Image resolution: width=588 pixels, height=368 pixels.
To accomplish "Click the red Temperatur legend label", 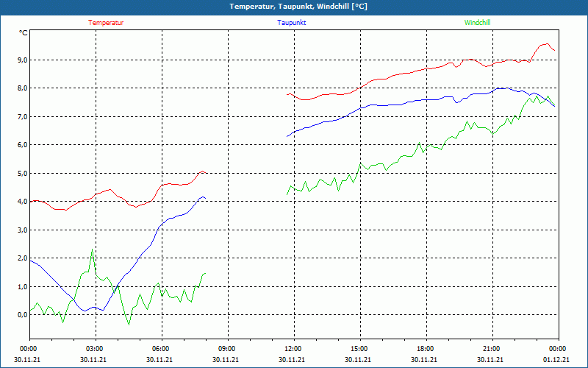I will pyautogui.click(x=106, y=23).
